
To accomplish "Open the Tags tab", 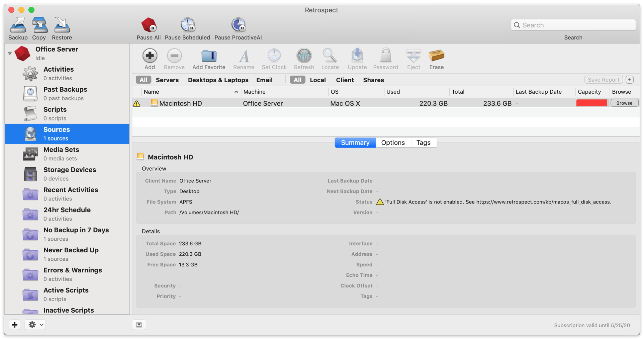I will tap(423, 142).
